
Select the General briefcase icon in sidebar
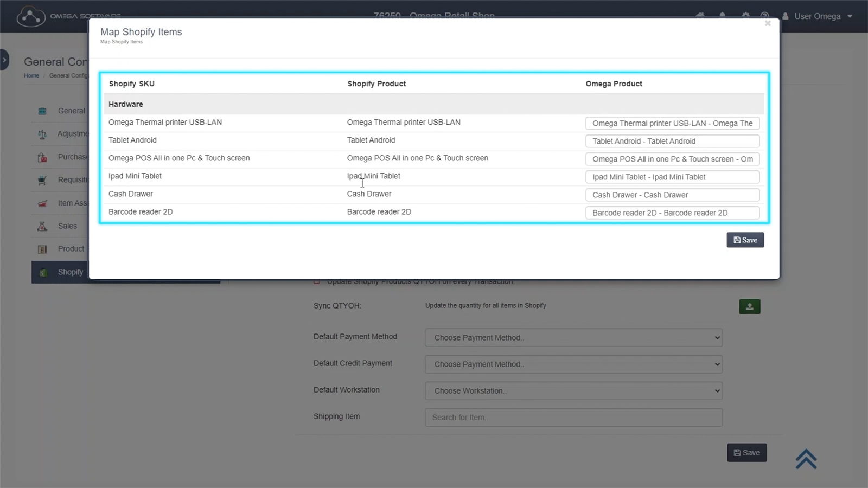point(42,111)
